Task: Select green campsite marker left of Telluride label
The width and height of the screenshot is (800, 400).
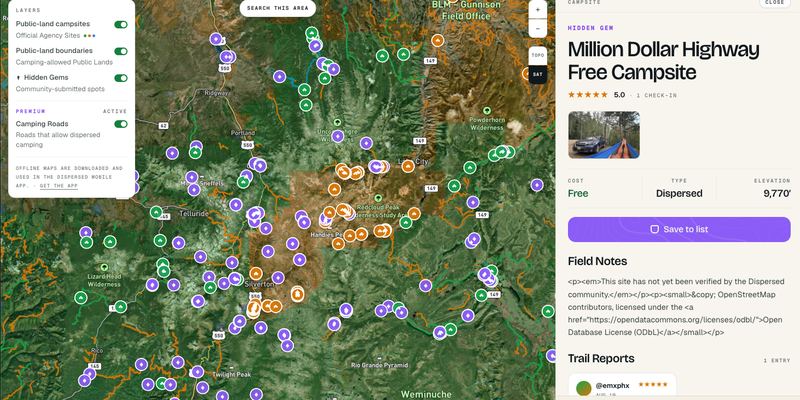Action: click(157, 212)
